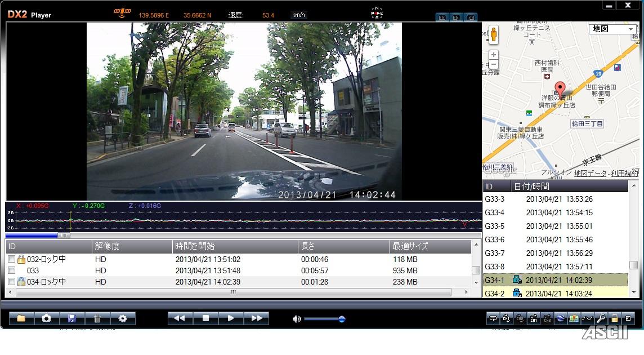Screen dimensions: 644x355
Task: Toggle the repeat playback icon
Action: [493, 318]
